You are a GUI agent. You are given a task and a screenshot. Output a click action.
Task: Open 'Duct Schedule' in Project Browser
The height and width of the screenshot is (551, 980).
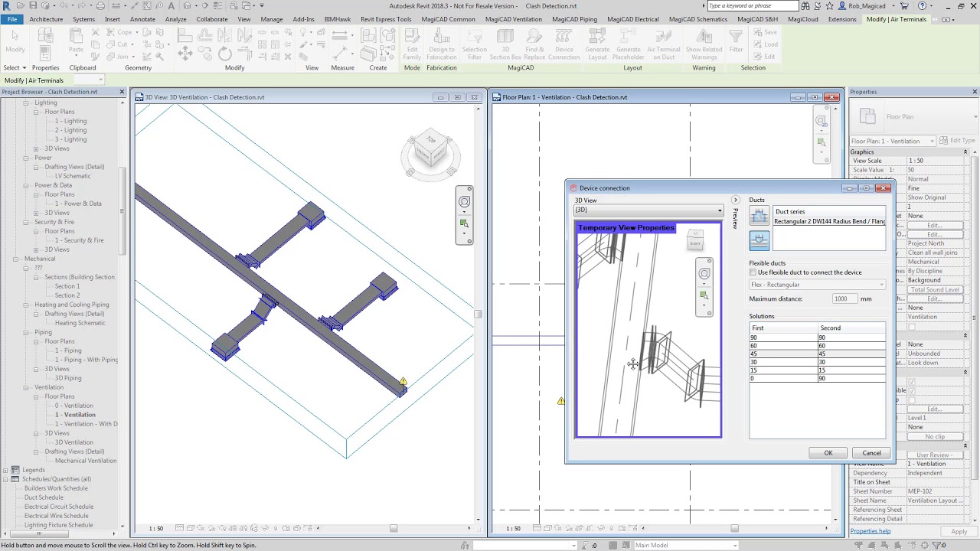click(44, 497)
